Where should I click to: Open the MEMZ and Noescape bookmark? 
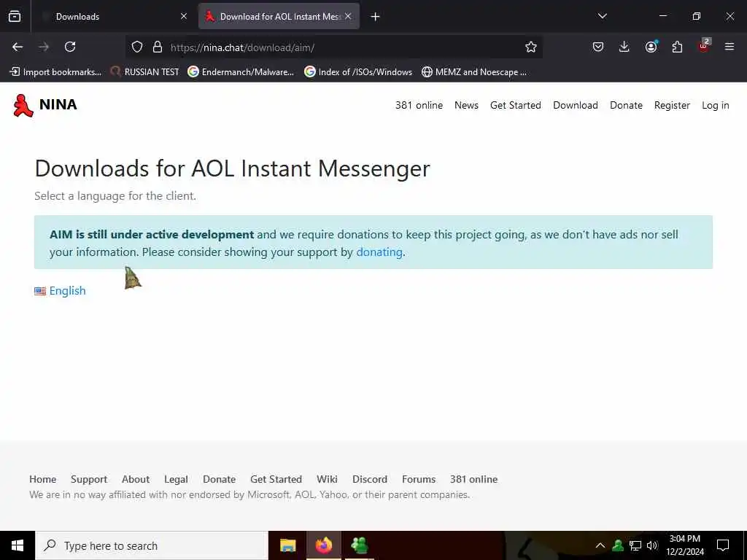point(474,72)
